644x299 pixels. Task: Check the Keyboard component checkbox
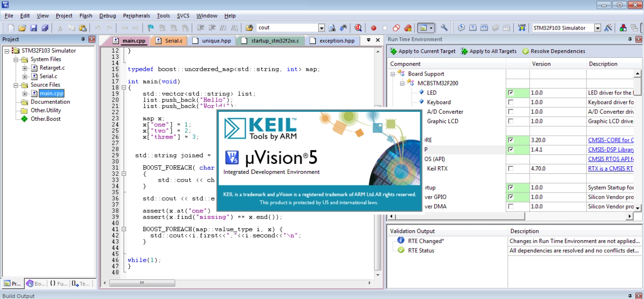511,102
